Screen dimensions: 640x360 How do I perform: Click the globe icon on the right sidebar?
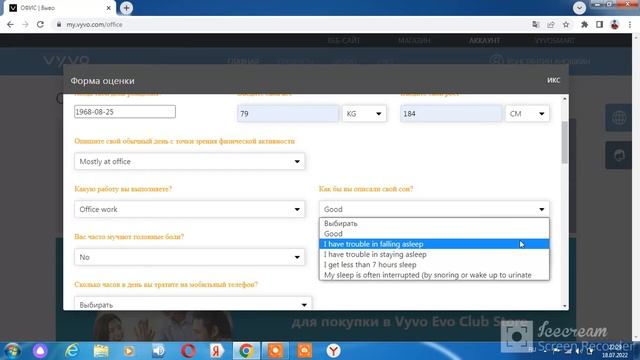[619, 118]
